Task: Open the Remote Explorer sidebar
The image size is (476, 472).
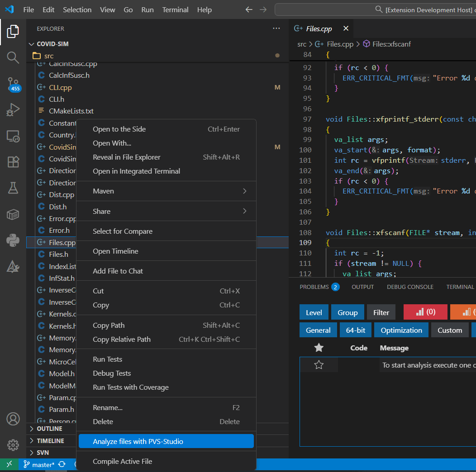Action: pos(13,136)
